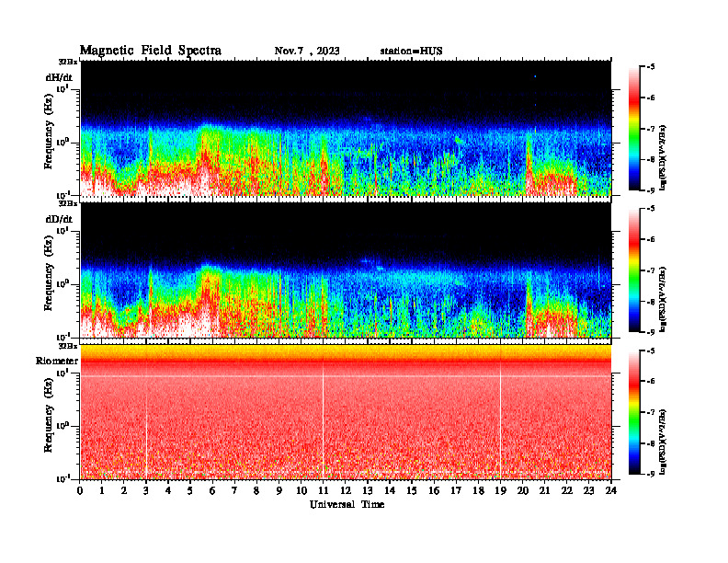Click the white vertical line at 19 UT in Riometer panel
This screenshot has width=728, height=563.
[x=500, y=420]
